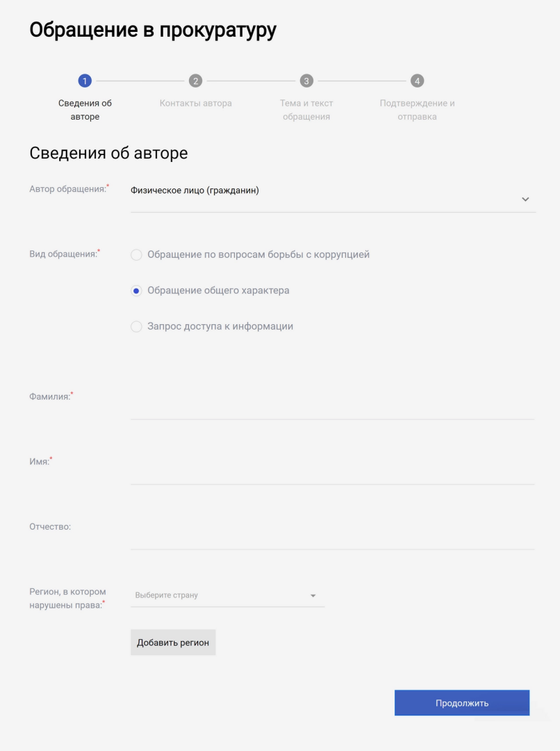Image resolution: width=560 pixels, height=751 pixels.
Task: Click the step 3 circle indicator
Action: click(306, 81)
